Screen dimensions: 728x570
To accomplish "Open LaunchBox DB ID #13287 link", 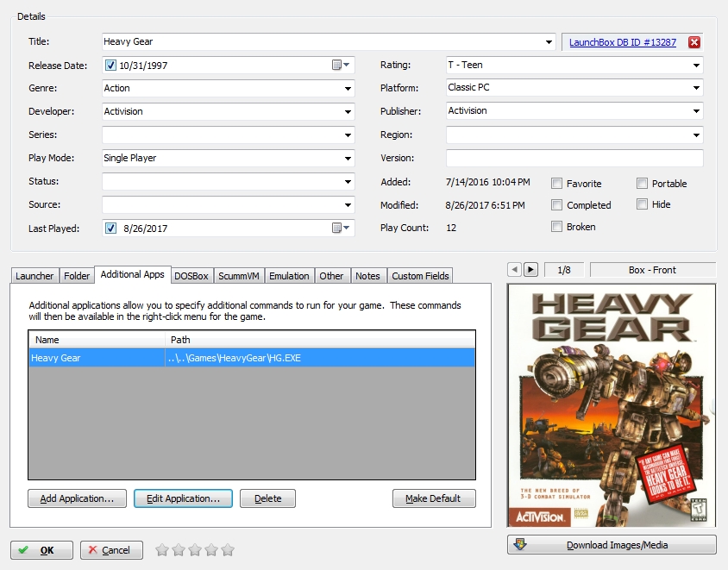I will pos(623,42).
